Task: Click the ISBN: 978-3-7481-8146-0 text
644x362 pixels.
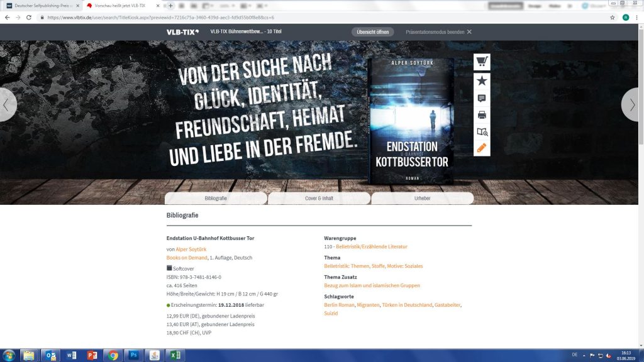Action: coord(194,277)
